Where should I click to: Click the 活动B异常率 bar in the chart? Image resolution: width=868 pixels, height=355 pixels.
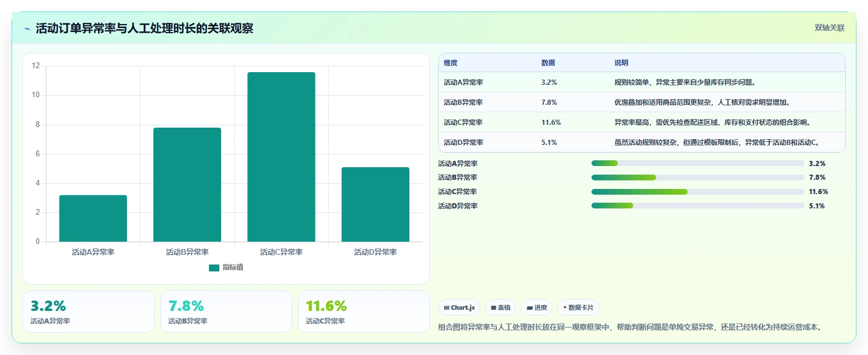coord(187,184)
